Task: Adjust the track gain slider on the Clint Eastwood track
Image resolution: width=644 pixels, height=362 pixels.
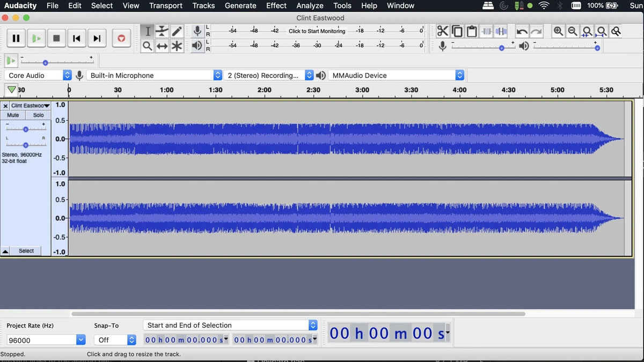Action: (x=25, y=129)
